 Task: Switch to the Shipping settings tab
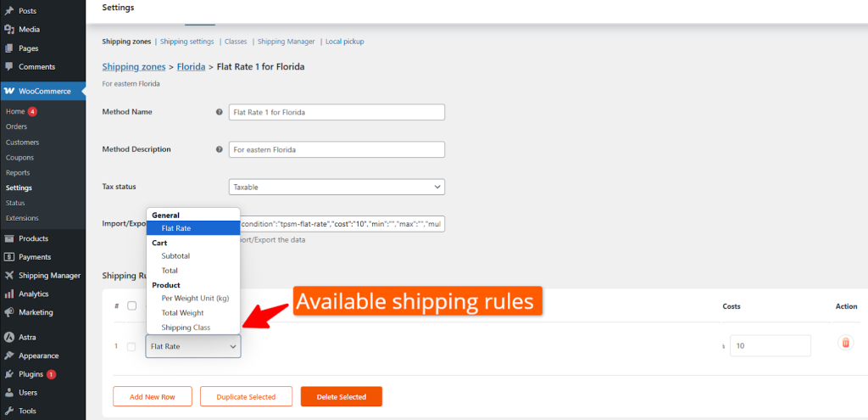coord(187,42)
